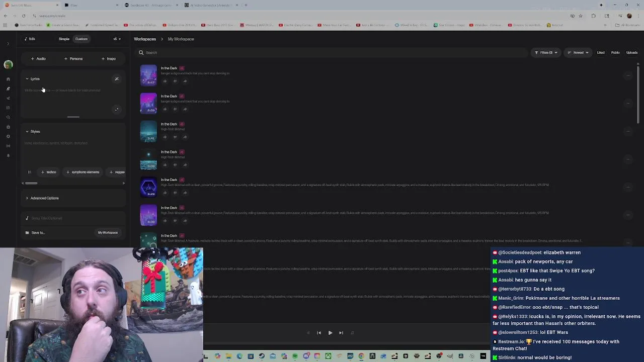Open more options for first In the Dark track
The width and height of the screenshot is (644, 362).
pos(628,75)
